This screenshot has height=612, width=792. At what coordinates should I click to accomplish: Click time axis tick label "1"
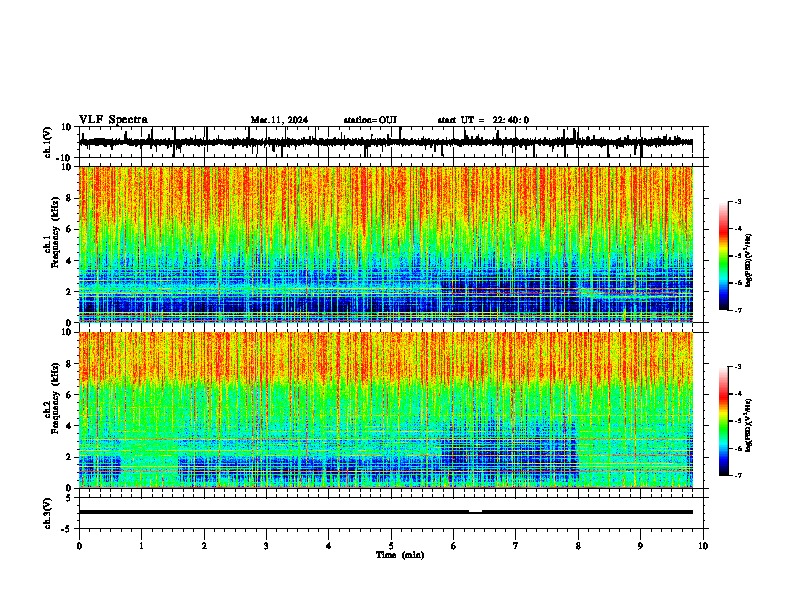point(141,546)
